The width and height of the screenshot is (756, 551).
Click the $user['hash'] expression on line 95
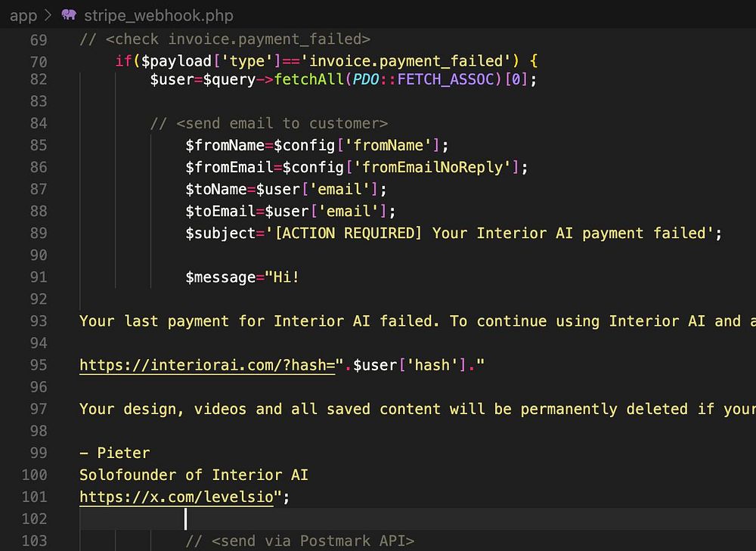410,365
